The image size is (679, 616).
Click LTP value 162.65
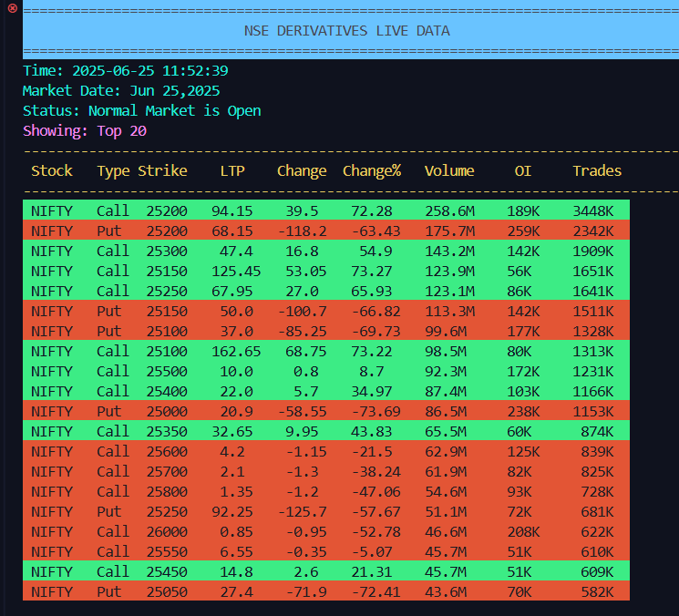coord(236,351)
